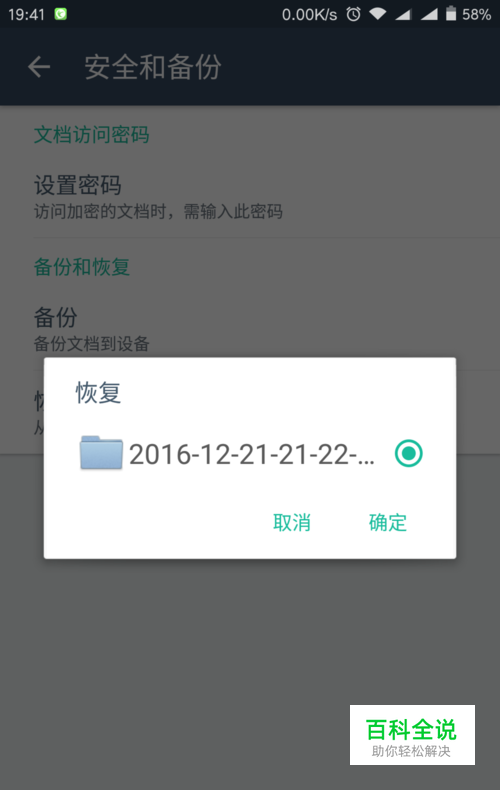The height and width of the screenshot is (790, 500).
Task: Select backup folder name 2016-12-21-21-22
Action: [252, 454]
